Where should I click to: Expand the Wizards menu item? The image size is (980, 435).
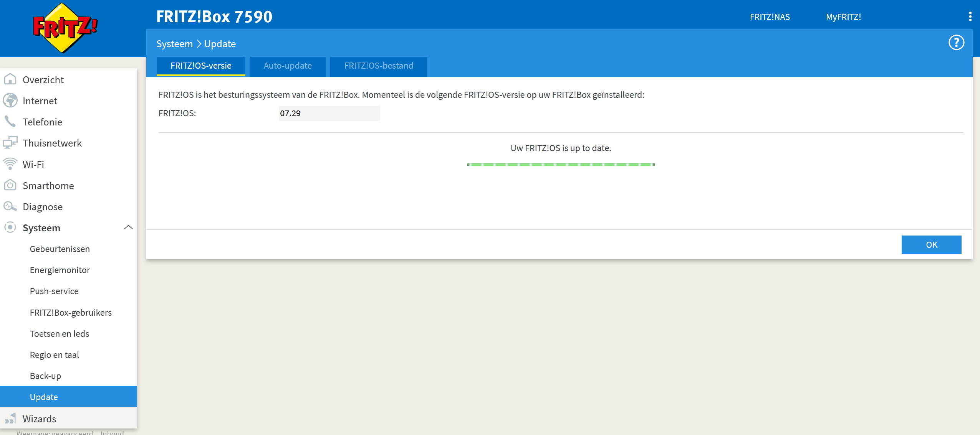(x=39, y=419)
